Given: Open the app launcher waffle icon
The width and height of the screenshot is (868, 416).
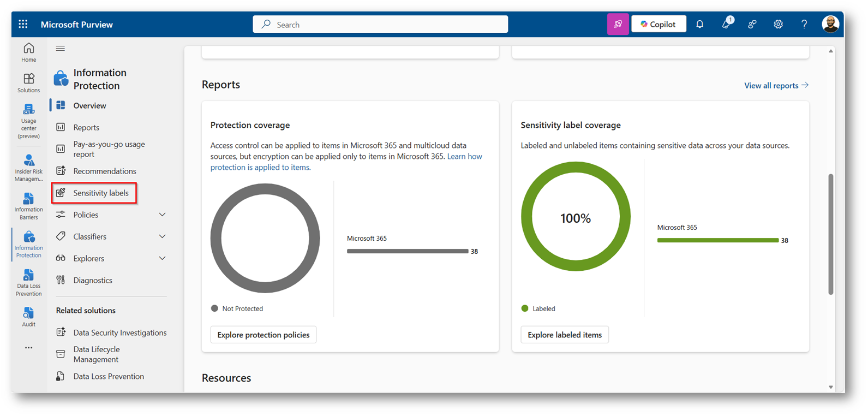Looking at the screenshot, I should click(x=23, y=24).
